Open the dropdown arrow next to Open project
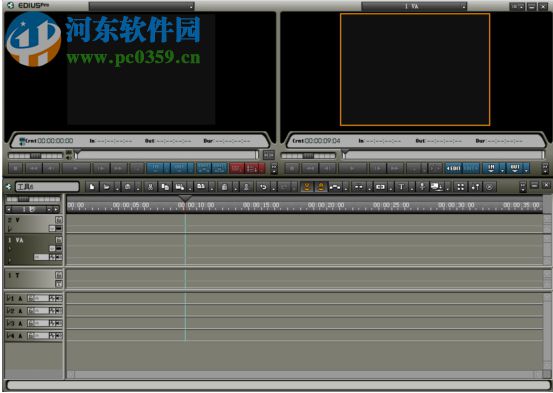This screenshot has height=393, width=553. pos(117,188)
